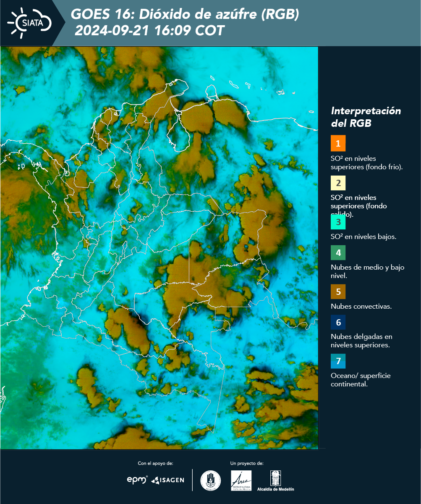The width and height of the screenshot is (421, 504).
Task: Click the turquoise legend swatch numbered 3
Action: click(338, 221)
